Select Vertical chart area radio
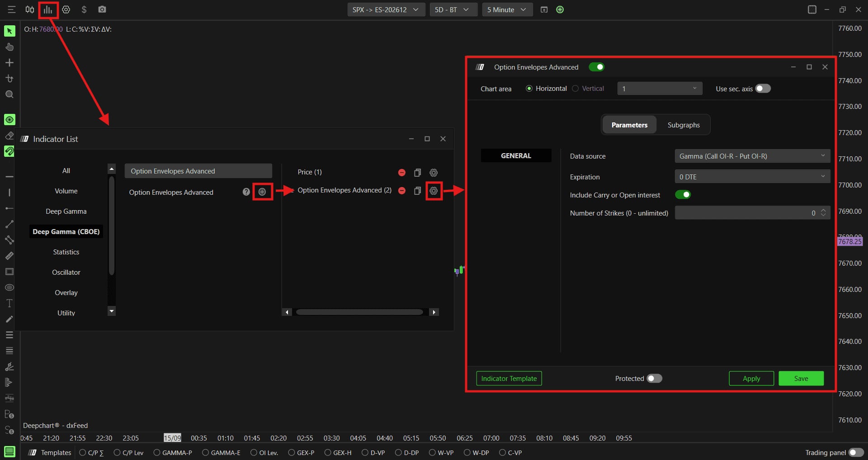868x460 pixels. point(575,89)
